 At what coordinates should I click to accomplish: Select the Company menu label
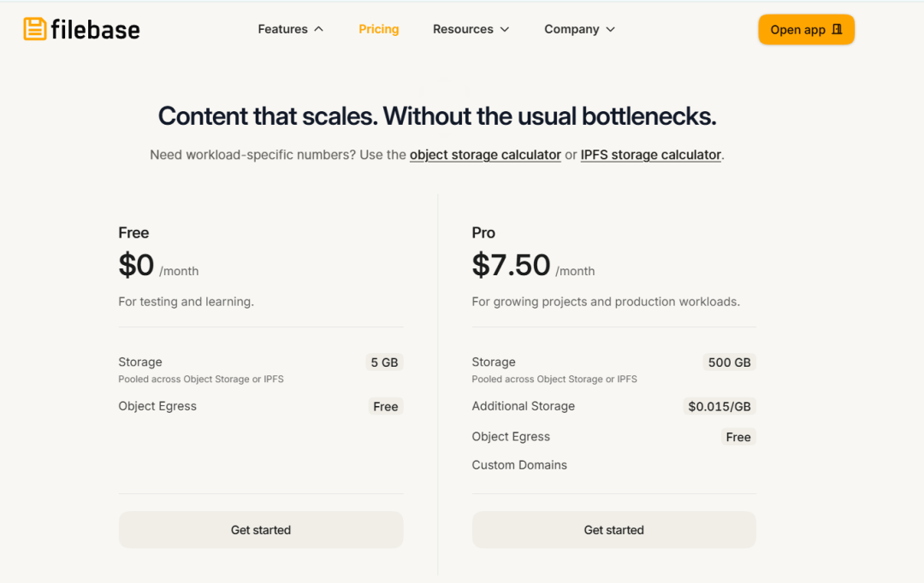point(572,29)
